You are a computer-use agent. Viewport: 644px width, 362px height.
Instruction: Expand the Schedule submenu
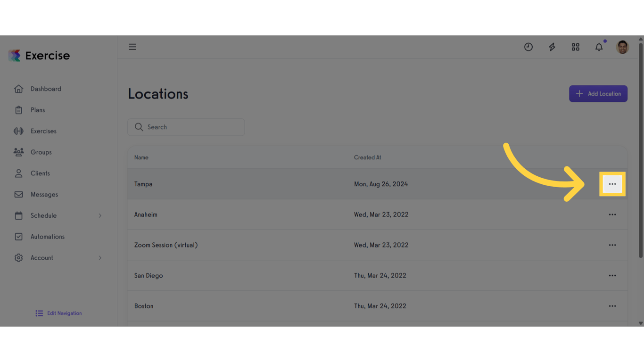click(x=100, y=215)
